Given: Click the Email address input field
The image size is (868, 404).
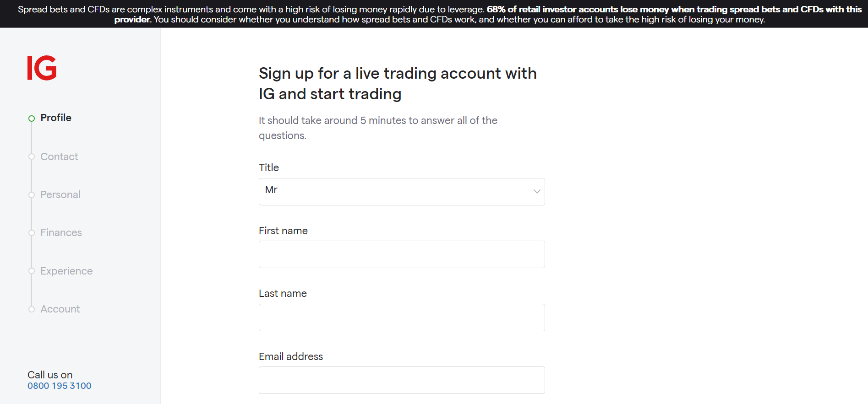Looking at the screenshot, I should (401, 380).
